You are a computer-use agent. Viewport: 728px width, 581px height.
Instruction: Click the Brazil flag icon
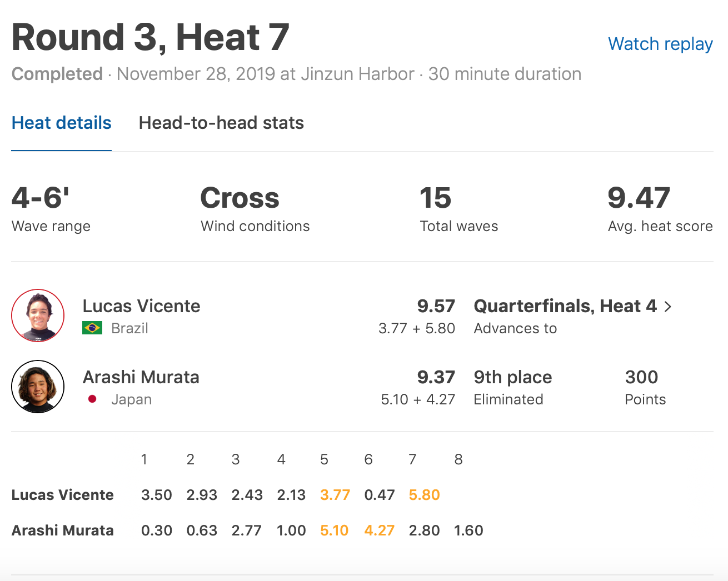click(92, 328)
